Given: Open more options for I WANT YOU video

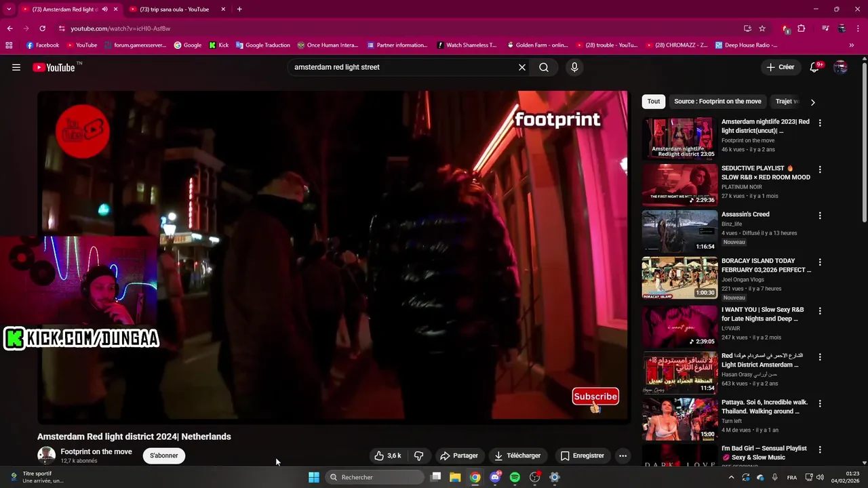Looking at the screenshot, I should click(820, 310).
